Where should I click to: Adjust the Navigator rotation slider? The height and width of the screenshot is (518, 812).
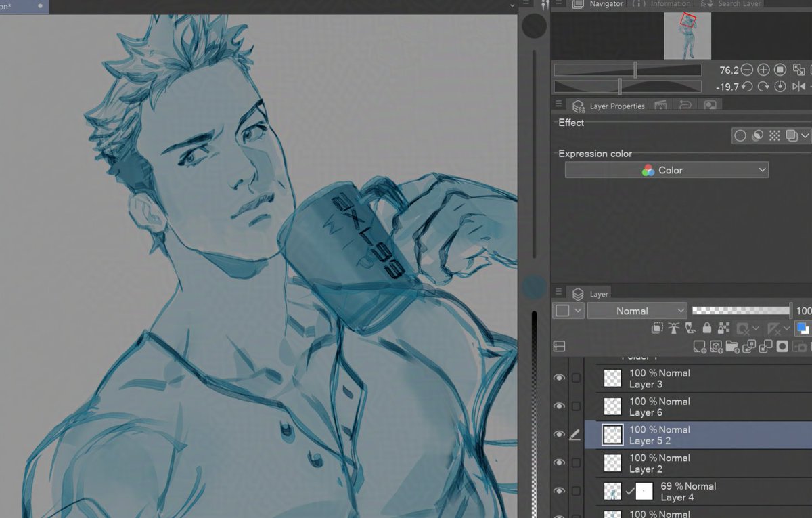click(627, 87)
